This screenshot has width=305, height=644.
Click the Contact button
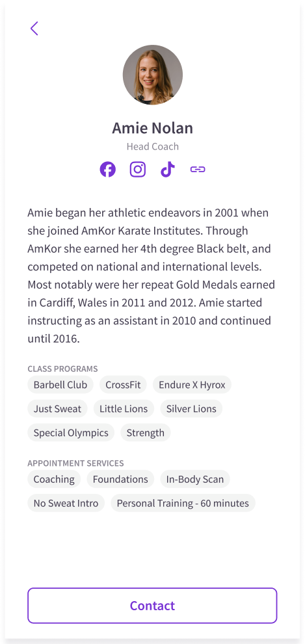tap(152, 606)
